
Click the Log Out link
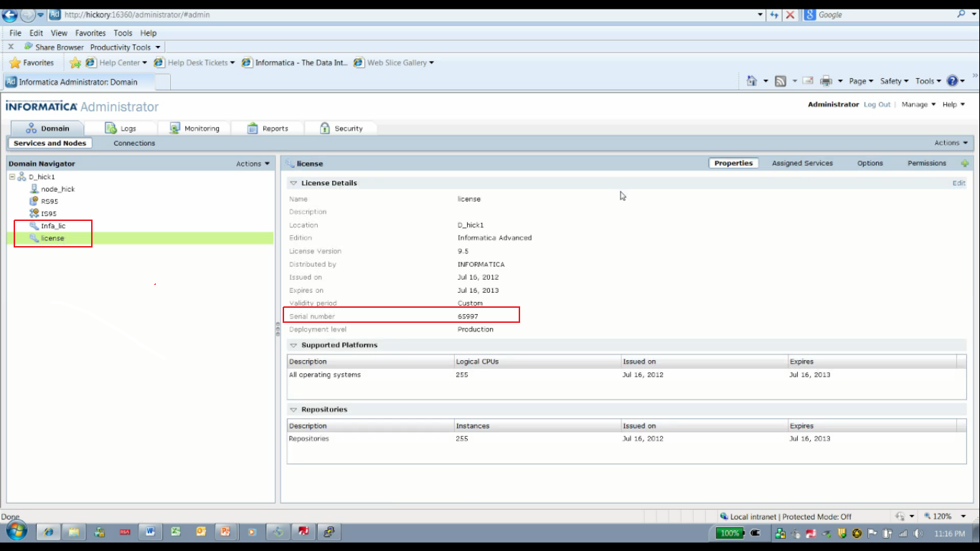[877, 105]
